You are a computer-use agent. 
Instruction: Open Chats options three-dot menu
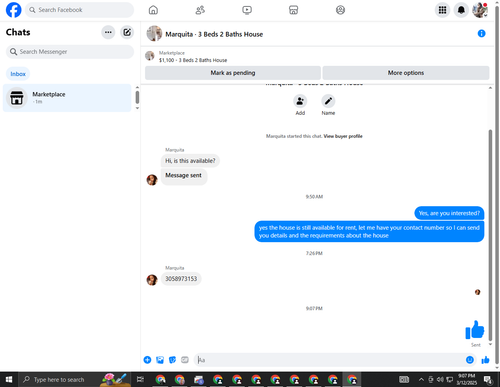point(108,32)
